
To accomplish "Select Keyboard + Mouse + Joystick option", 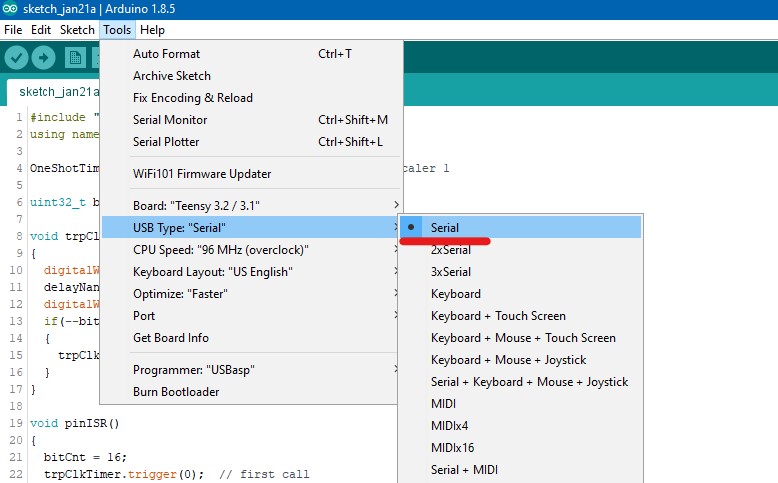I will pos(520,359).
